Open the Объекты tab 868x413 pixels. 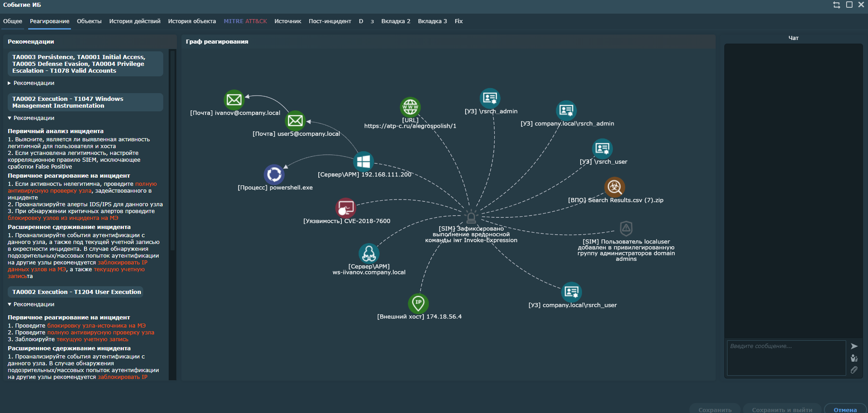[89, 21]
